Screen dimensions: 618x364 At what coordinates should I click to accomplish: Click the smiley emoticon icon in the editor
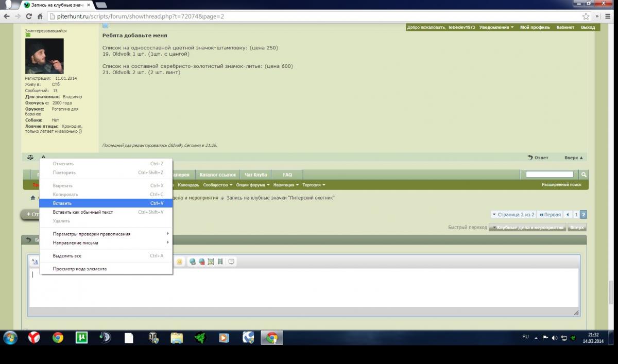click(179, 262)
